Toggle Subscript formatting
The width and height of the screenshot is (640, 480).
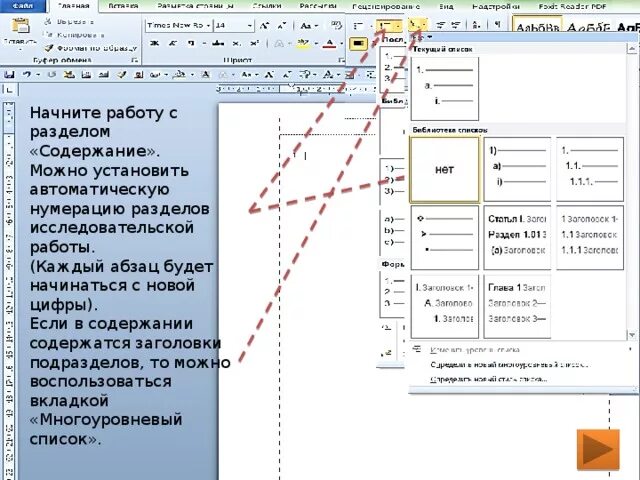237,43
